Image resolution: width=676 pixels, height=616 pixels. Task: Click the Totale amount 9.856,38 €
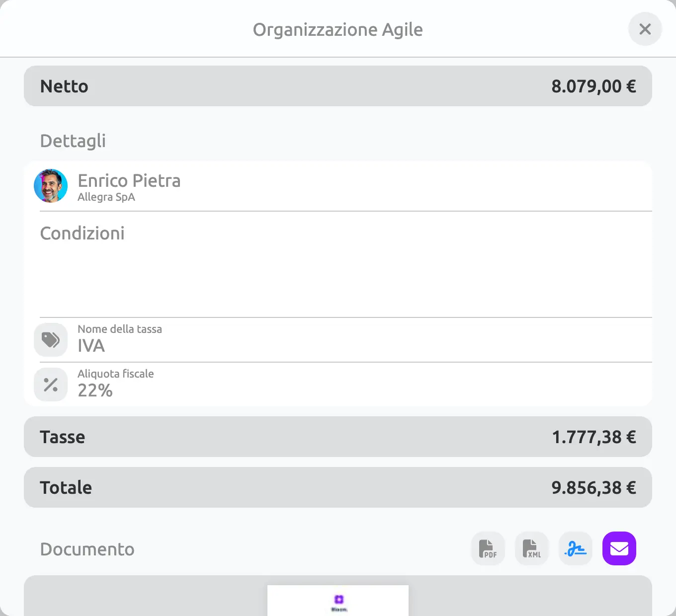tap(593, 487)
